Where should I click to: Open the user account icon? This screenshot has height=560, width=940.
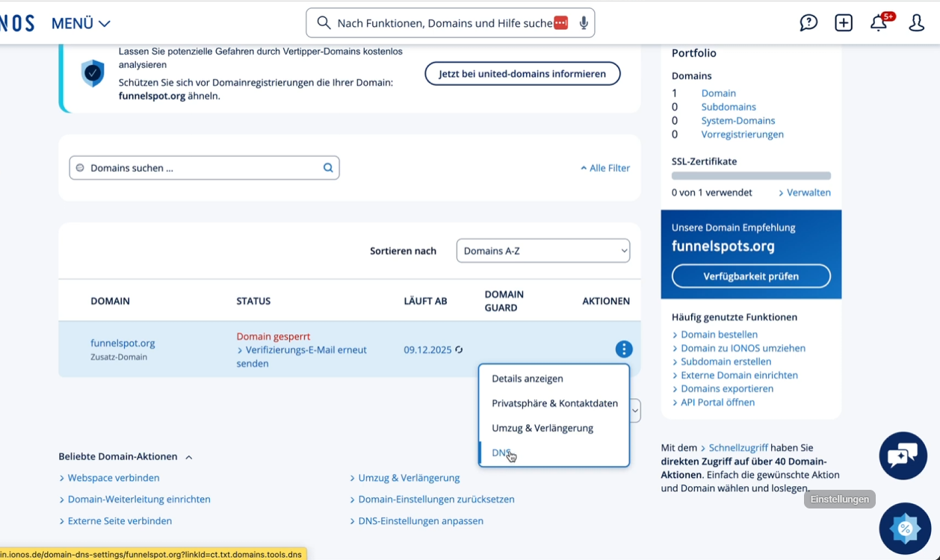917,23
